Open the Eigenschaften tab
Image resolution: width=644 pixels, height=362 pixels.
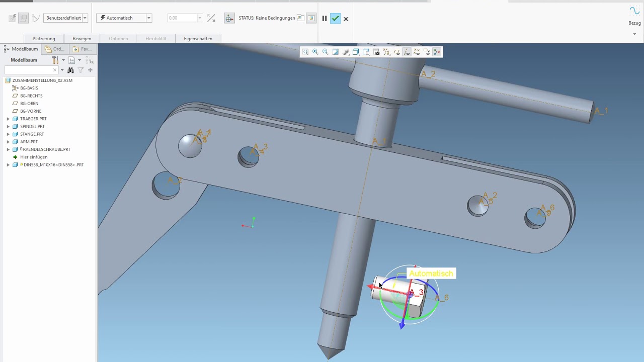tap(198, 39)
